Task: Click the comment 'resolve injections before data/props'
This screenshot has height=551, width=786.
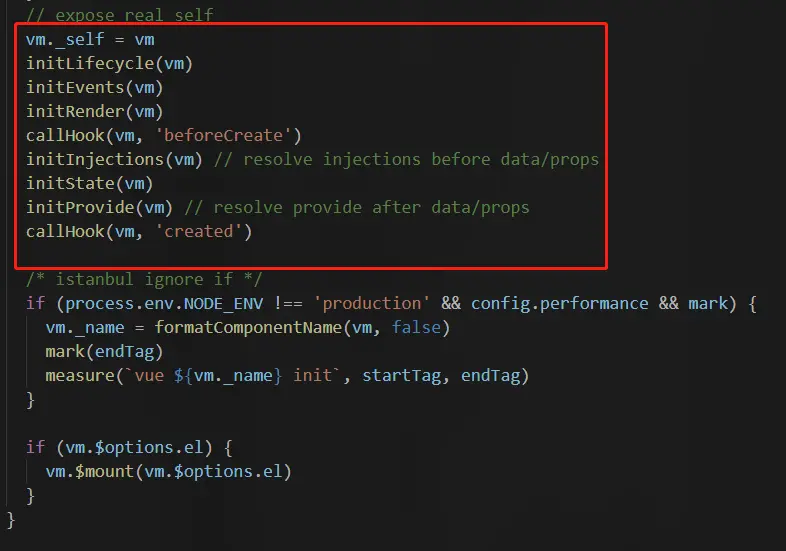Action: [x=407, y=159]
